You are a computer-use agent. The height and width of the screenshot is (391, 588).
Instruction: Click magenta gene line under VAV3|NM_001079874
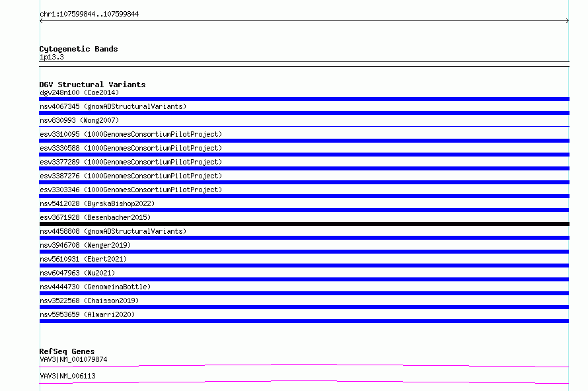pyautogui.click(x=304, y=365)
